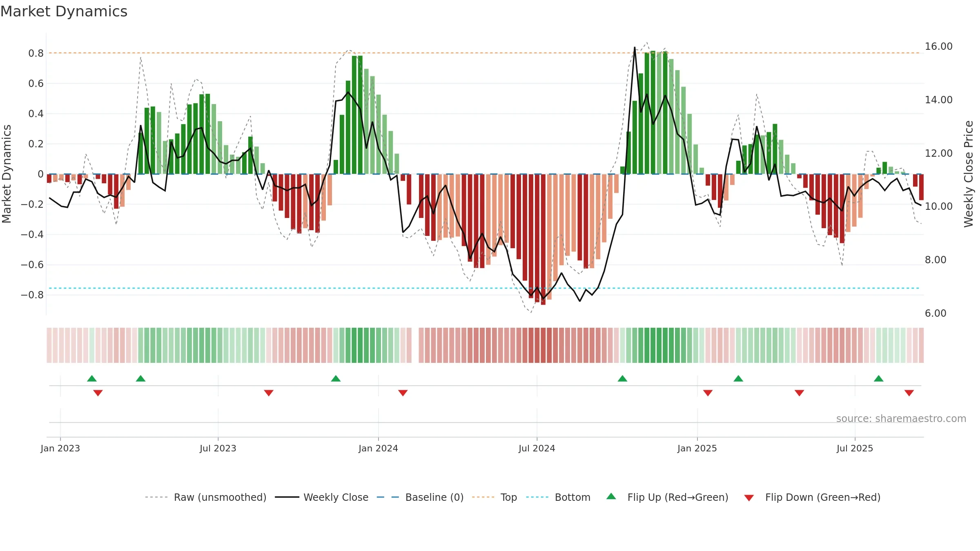Select the green flip-up marker in November 2023
This screenshot has height=551, width=980.
[x=336, y=378]
